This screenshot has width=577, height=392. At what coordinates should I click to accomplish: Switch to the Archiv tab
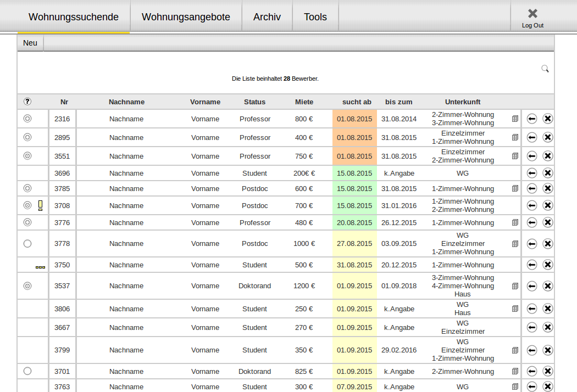[267, 17]
